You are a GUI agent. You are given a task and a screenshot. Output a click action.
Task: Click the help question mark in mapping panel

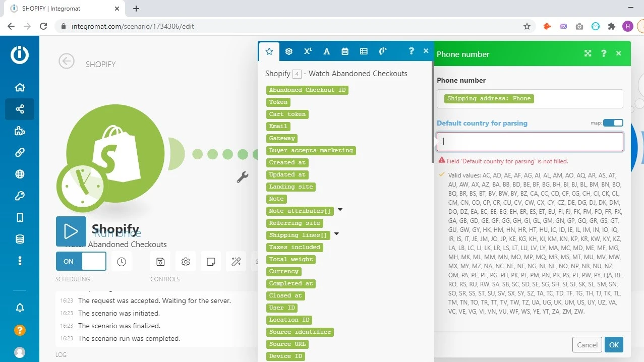point(412,51)
